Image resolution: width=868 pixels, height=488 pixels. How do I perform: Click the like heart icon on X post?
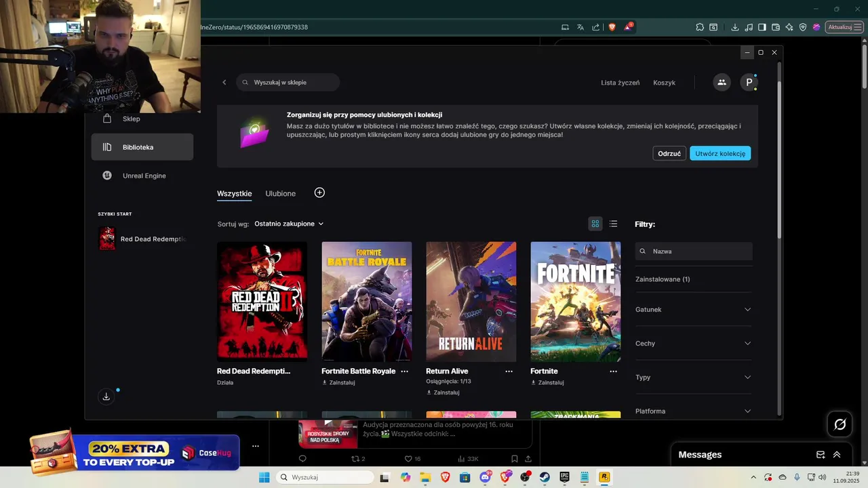(408, 459)
